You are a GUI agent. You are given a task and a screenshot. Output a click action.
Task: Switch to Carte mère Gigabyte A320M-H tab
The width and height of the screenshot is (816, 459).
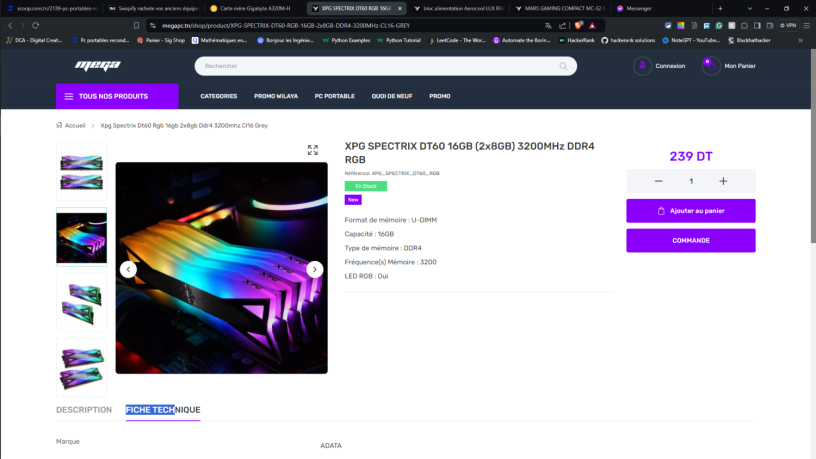(x=255, y=8)
